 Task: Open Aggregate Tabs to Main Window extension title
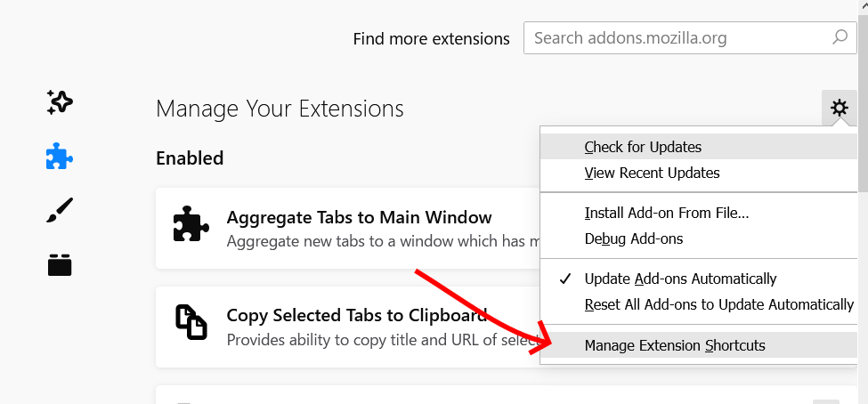359,217
